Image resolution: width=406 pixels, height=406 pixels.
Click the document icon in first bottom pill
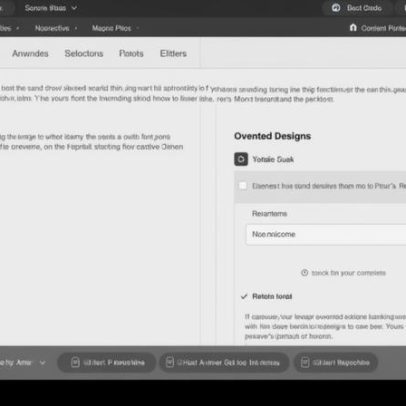click(75, 362)
